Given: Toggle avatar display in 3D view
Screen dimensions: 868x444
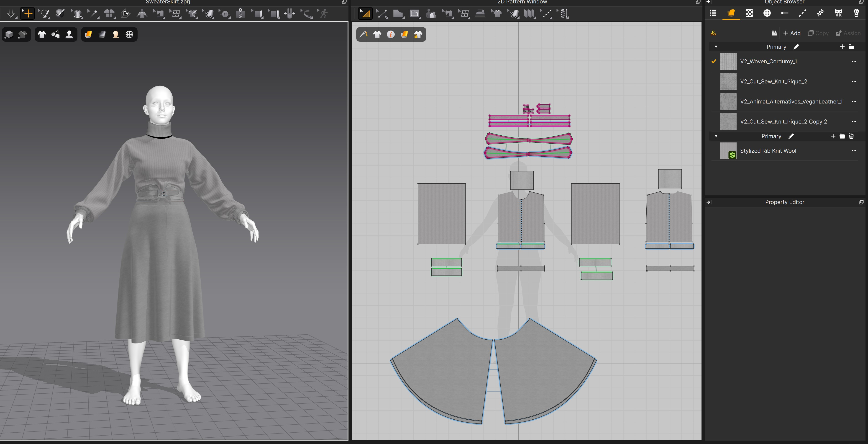Looking at the screenshot, I should [x=69, y=34].
